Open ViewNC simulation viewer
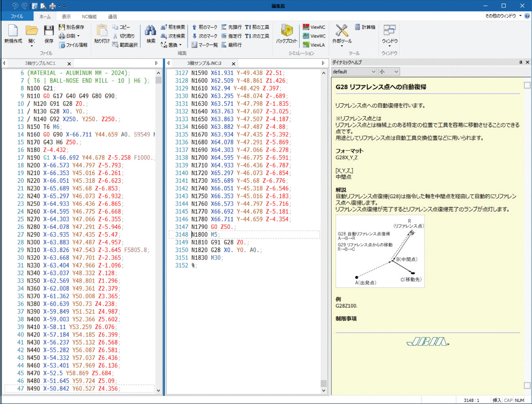Screen dimensions: 532x404 (314, 27)
